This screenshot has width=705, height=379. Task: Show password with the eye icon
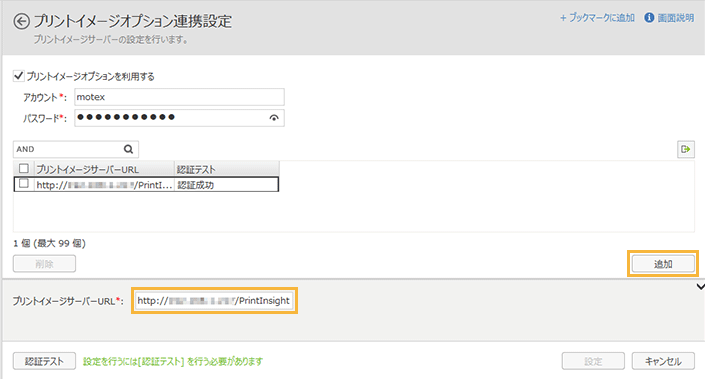tap(274, 118)
